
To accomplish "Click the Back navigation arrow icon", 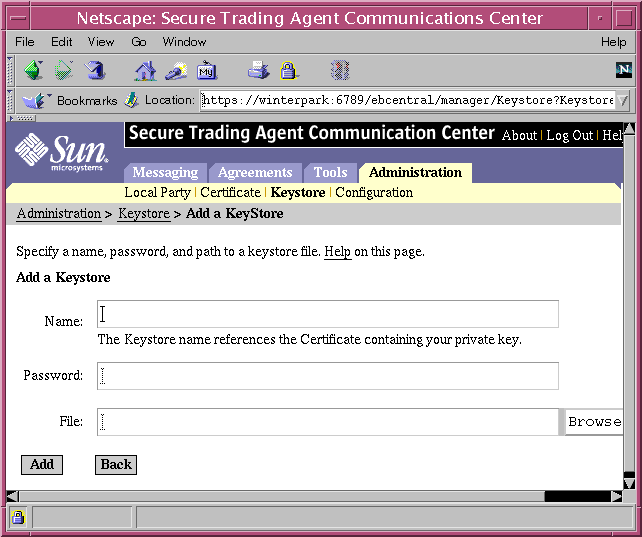I will 34,70.
